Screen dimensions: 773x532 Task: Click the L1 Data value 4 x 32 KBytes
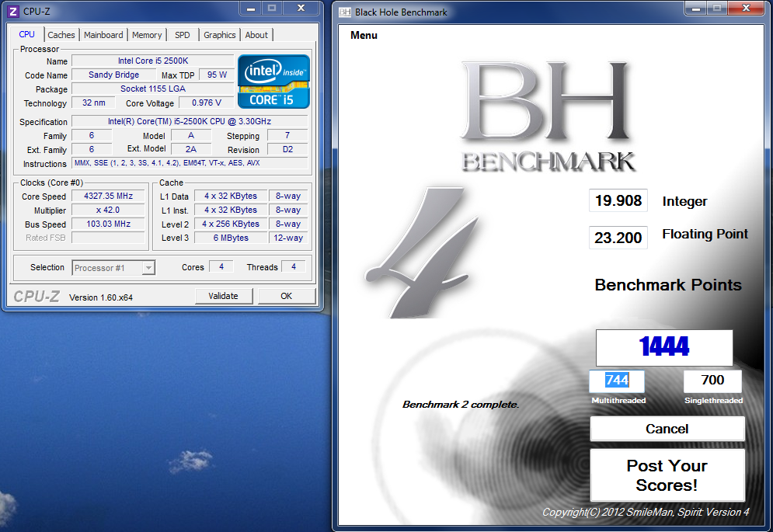(x=231, y=196)
